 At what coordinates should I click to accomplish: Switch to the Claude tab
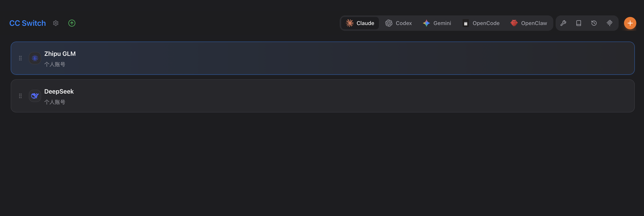[360, 23]
